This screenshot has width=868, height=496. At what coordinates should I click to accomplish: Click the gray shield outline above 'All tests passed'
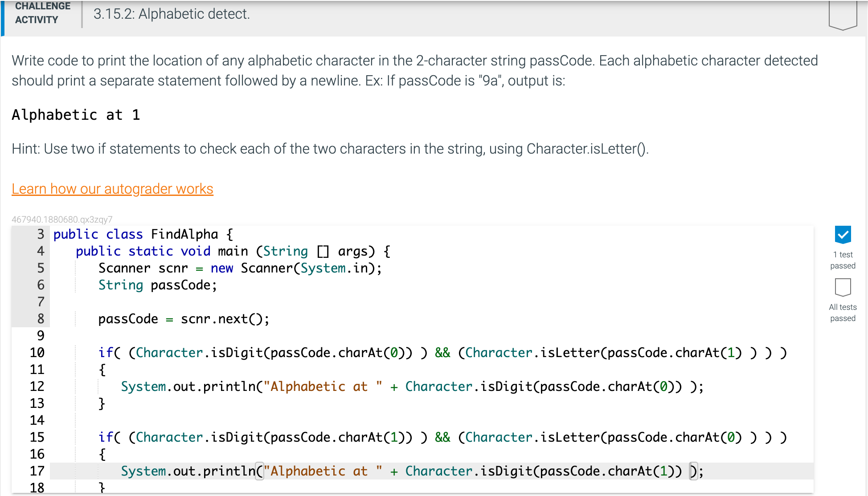pyautogui.click(x=843, y=287)
